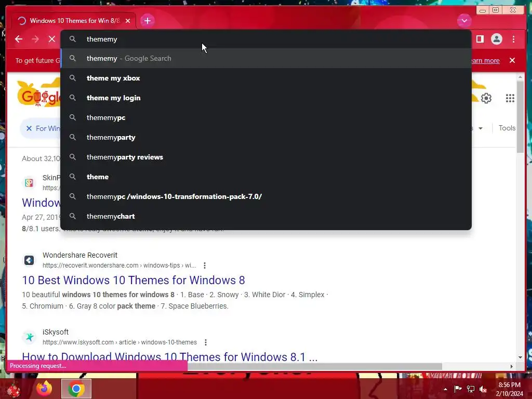Choose the windows-10-transformation-pack-7.0 suggestion

[266, 196]
